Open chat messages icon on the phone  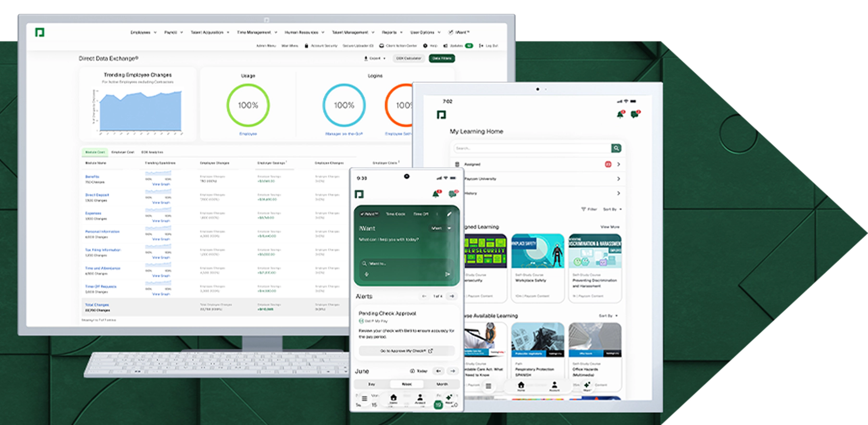click(452, 194)
